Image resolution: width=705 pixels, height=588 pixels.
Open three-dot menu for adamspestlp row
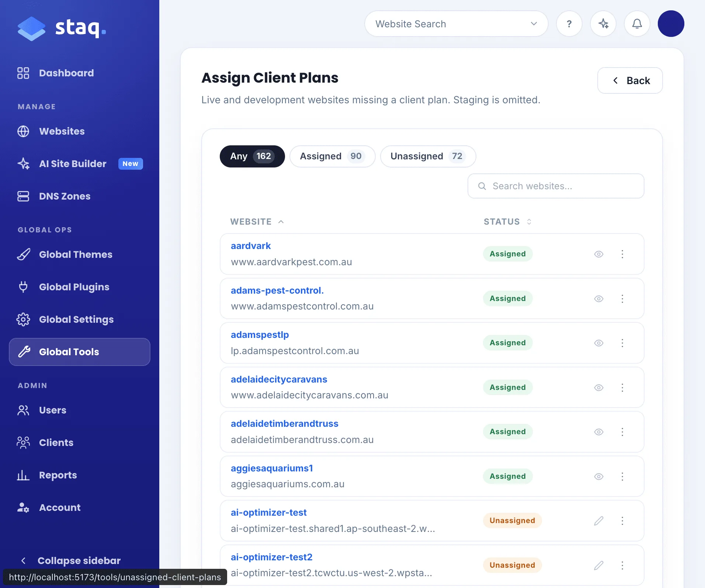pyautogui.click(x=622, y=343)
